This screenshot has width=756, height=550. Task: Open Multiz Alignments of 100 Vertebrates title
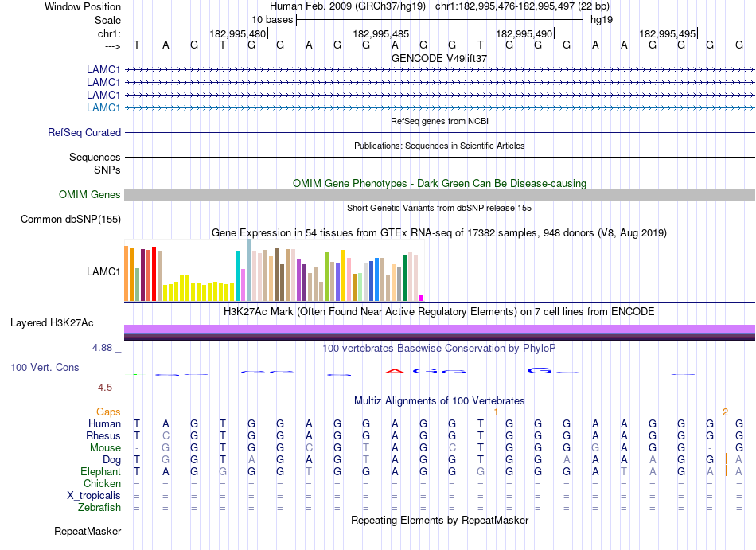(439, 400)
